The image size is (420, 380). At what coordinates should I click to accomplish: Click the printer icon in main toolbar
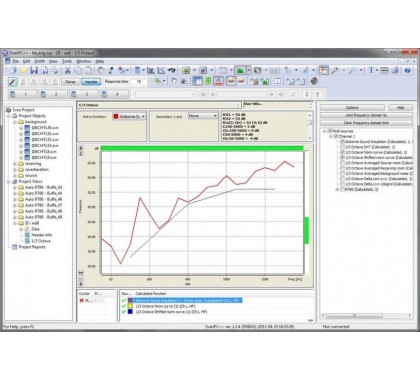(x=55, y=70)
